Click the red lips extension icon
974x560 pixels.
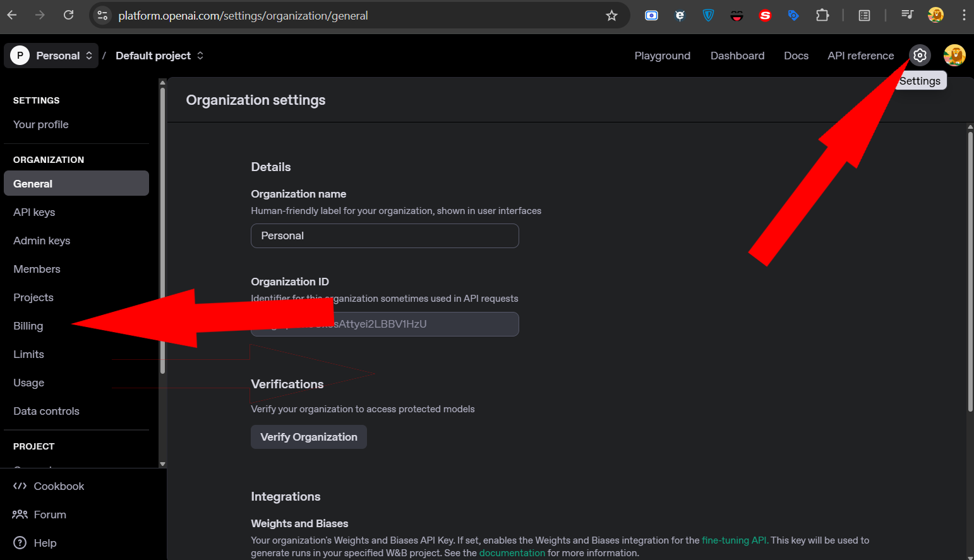[x=737, y=16]
